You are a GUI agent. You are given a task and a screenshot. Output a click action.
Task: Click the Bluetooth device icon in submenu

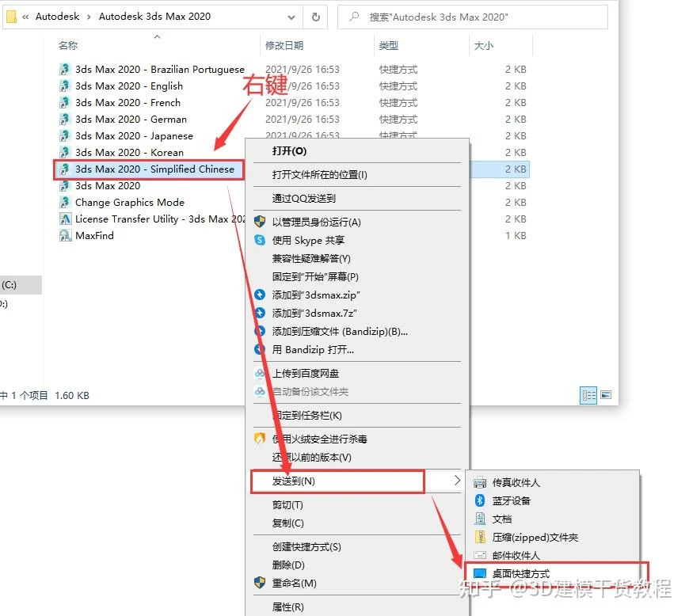pyautogui.click(x=479, y=500)
